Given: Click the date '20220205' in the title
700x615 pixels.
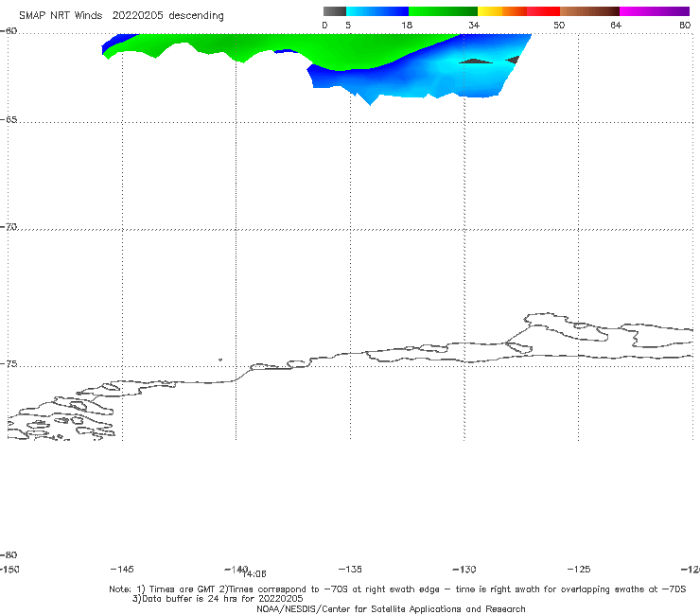Looking at the screenshot, I should [x=137, y=16].
